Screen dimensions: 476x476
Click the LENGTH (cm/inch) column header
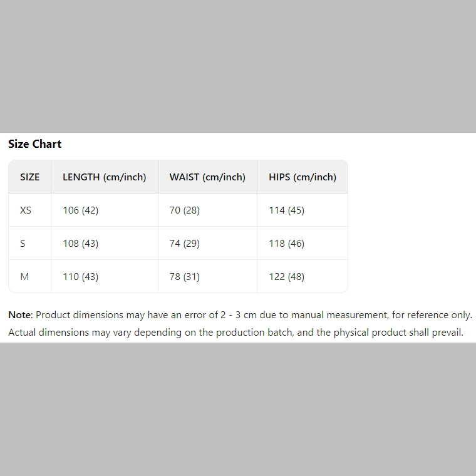coord(105,177)
